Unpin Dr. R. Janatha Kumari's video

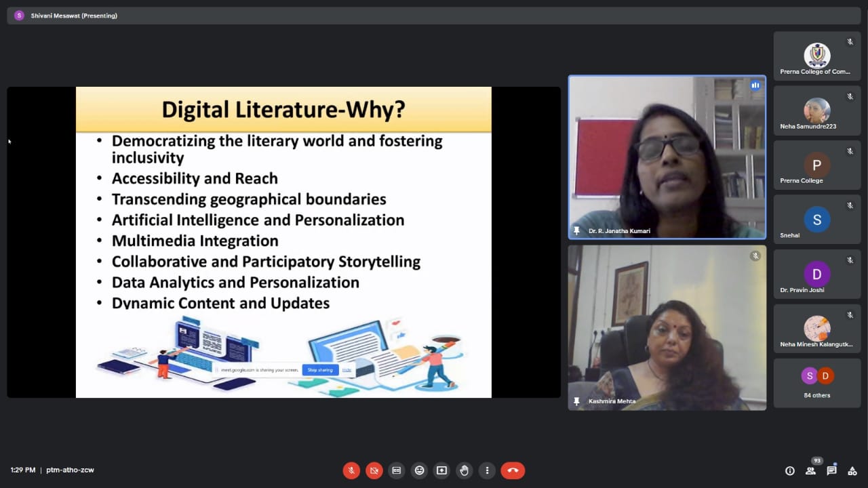[577, 231]
